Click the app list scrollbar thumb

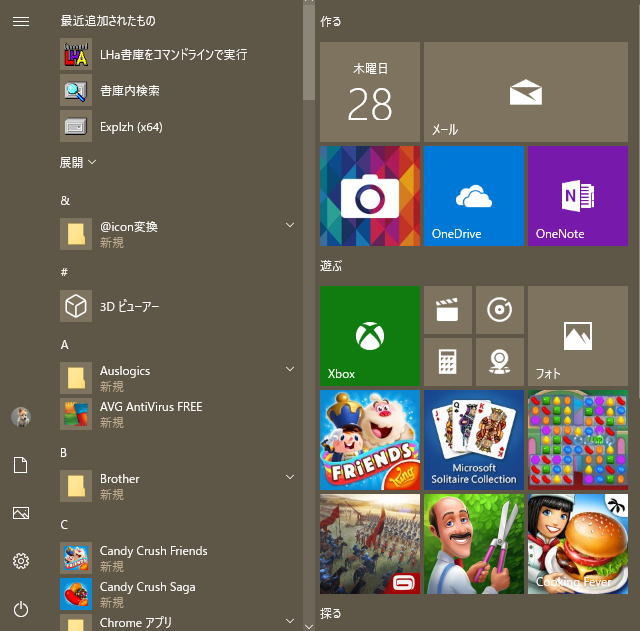coord(309,51)
